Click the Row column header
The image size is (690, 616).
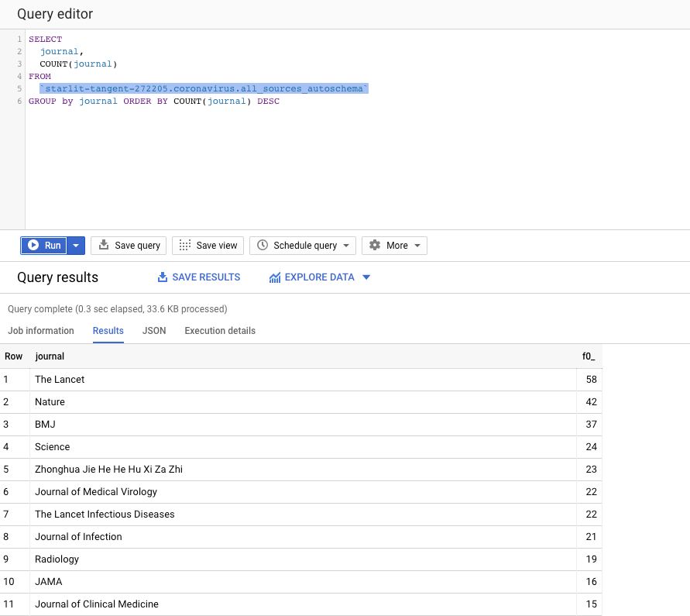14,356
